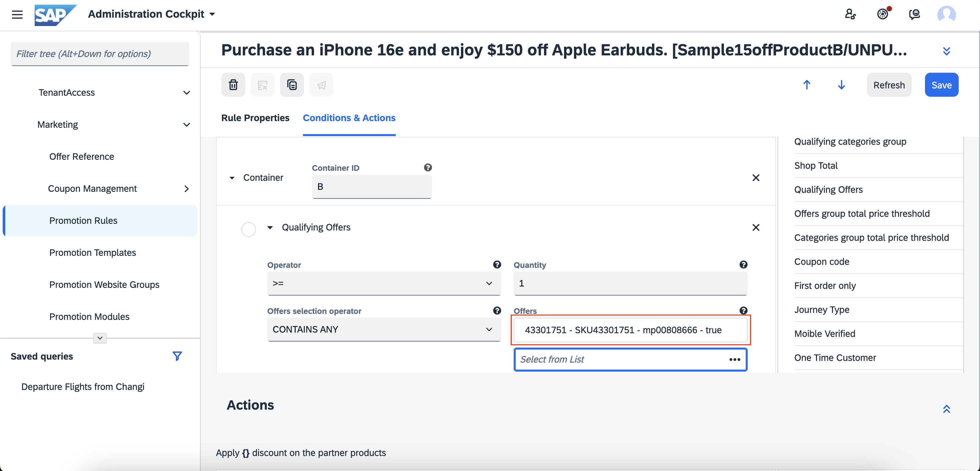Image resolution: width=980 pixels, height=471 pixels.
Task: Open Promotion Templates in navigation
Action: [92, 253]
